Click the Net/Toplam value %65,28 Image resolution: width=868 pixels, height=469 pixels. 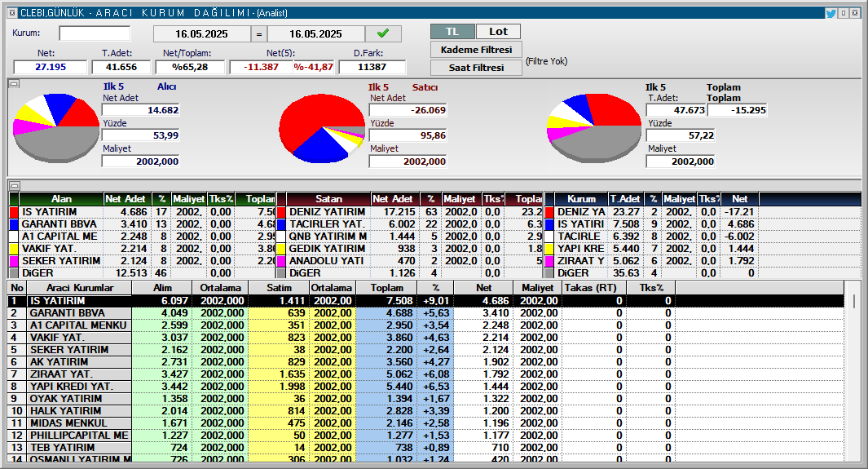(x=190, y=67)
